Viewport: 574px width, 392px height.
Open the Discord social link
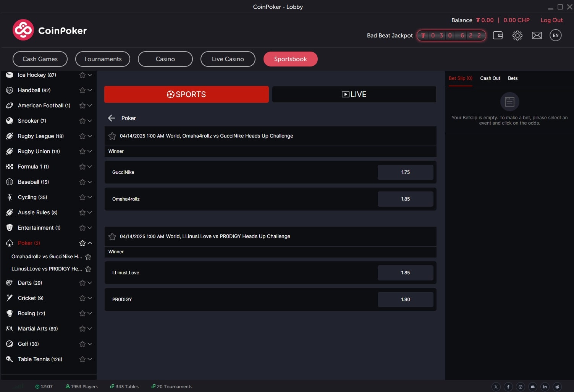tap(533, 387)
